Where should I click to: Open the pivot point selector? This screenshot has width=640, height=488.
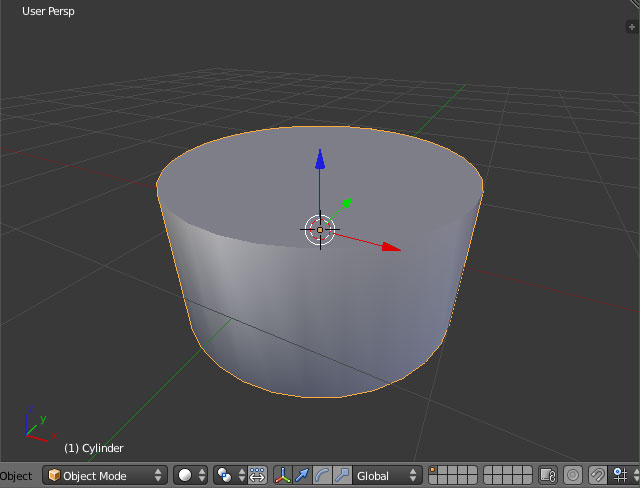[x=230, y=476]
